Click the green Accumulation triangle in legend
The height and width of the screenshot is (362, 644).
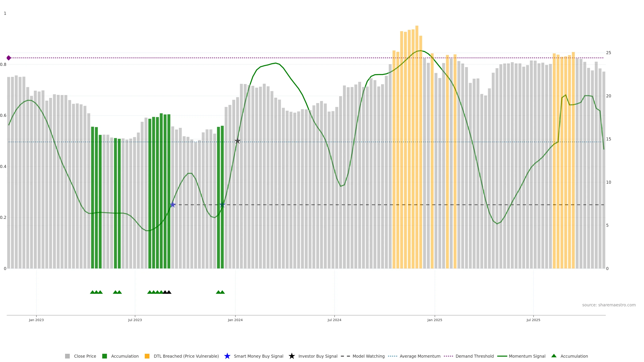(x=554, y=356)
